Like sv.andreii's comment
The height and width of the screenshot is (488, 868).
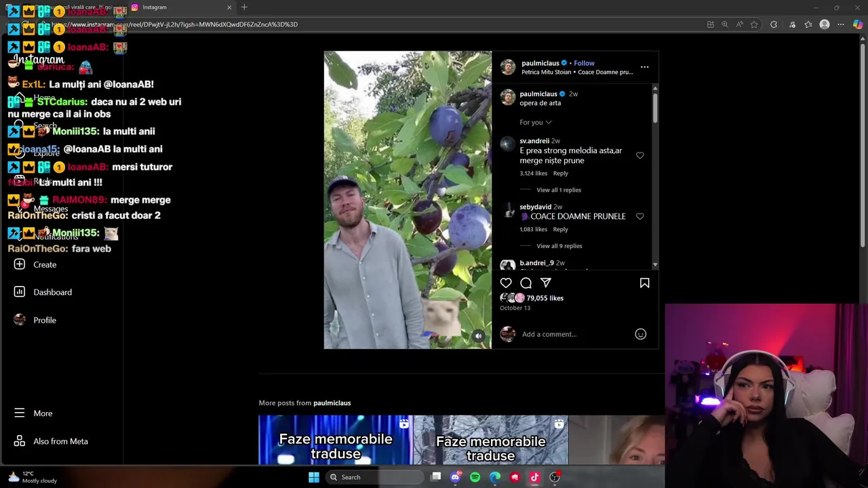coord(639,155)
